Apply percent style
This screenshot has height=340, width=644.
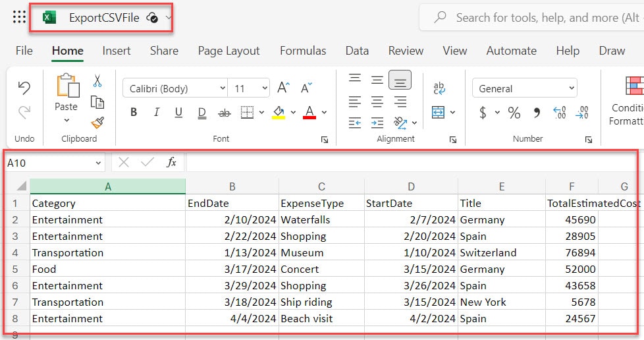(514, 112)
